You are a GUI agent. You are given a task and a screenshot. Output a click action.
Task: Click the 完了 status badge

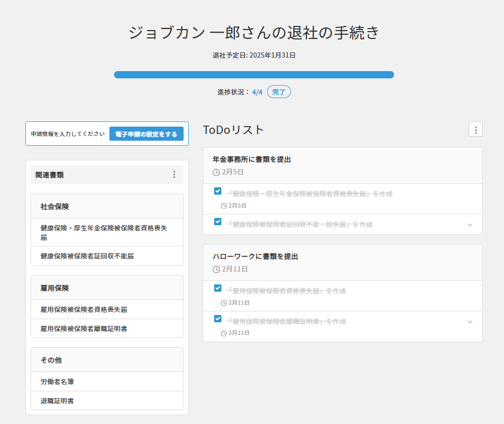pyautogui.click(x=279, y=92)
